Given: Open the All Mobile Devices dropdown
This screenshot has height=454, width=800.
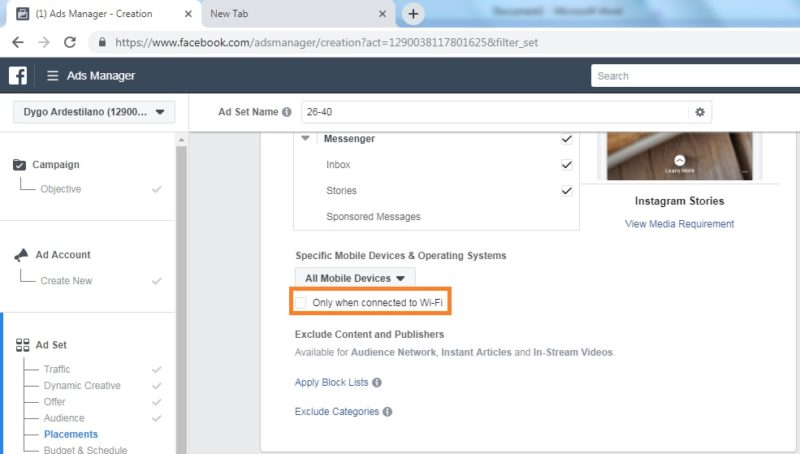Looking at the screenshot, I should click(355, 278).
